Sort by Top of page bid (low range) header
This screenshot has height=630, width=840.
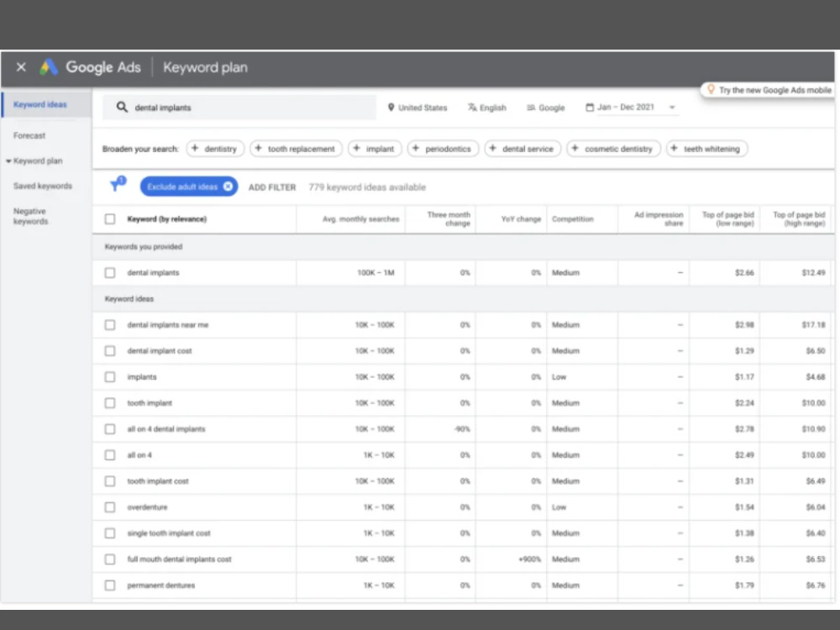(x=728, y=218)
